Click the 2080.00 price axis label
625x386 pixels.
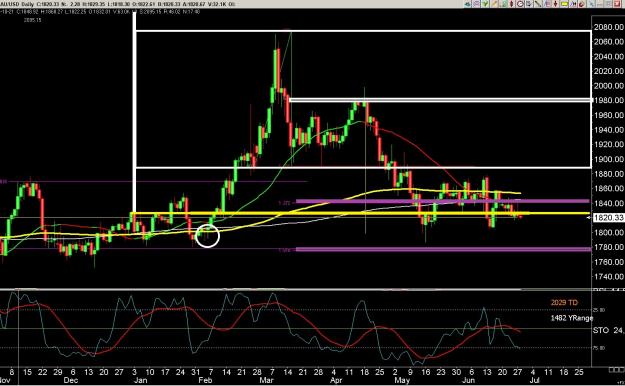pyautogui.click(x=608, y=27)
